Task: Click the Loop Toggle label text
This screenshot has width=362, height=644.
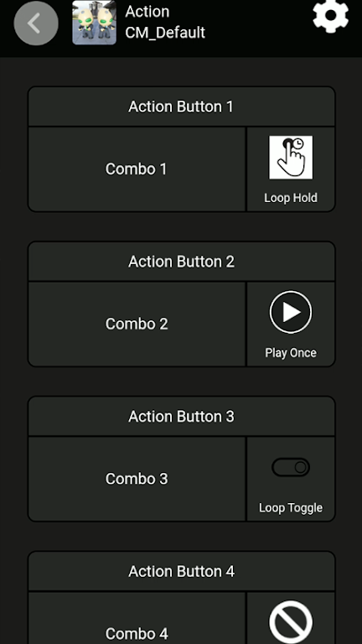Action: point(291,508)
